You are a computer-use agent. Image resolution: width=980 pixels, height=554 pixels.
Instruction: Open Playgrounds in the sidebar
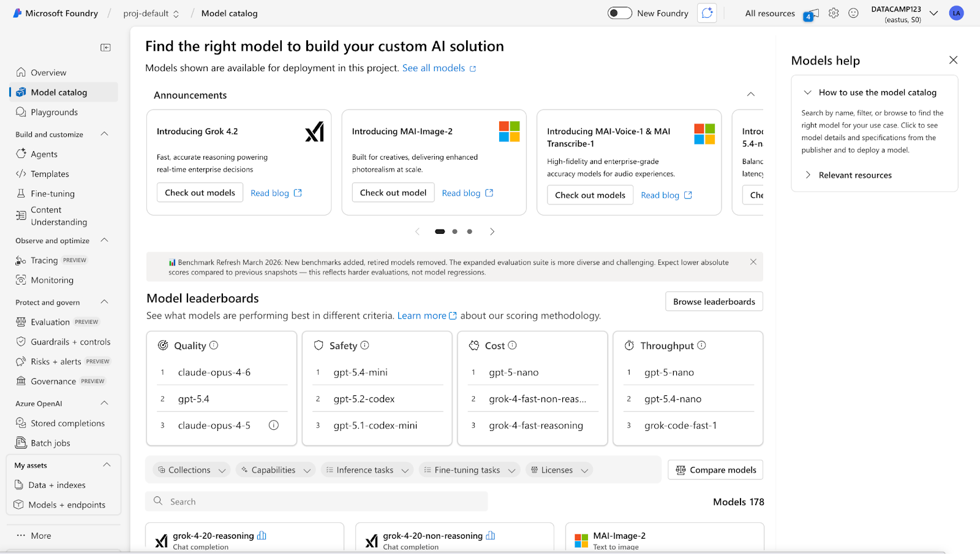(x=54, y=112)
